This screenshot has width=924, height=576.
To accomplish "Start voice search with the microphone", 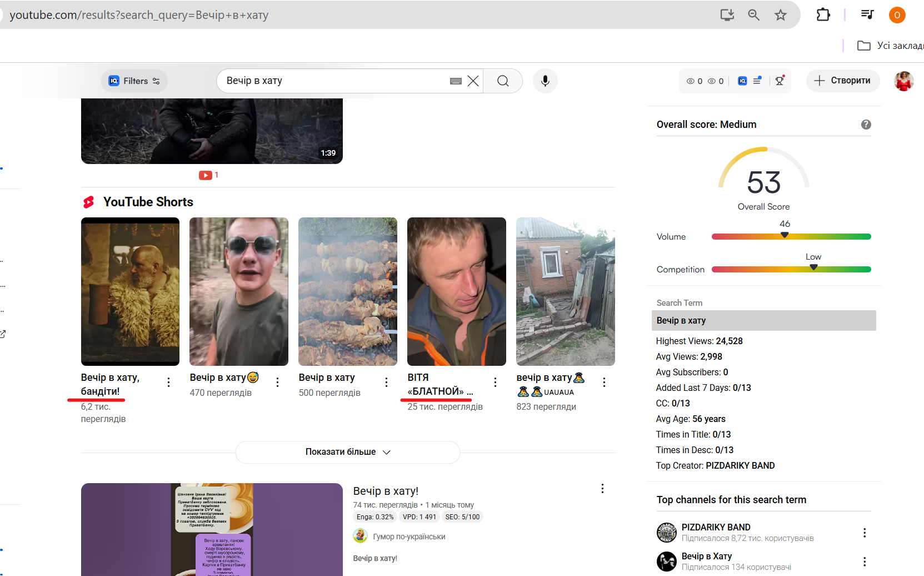I will point(545,81).
